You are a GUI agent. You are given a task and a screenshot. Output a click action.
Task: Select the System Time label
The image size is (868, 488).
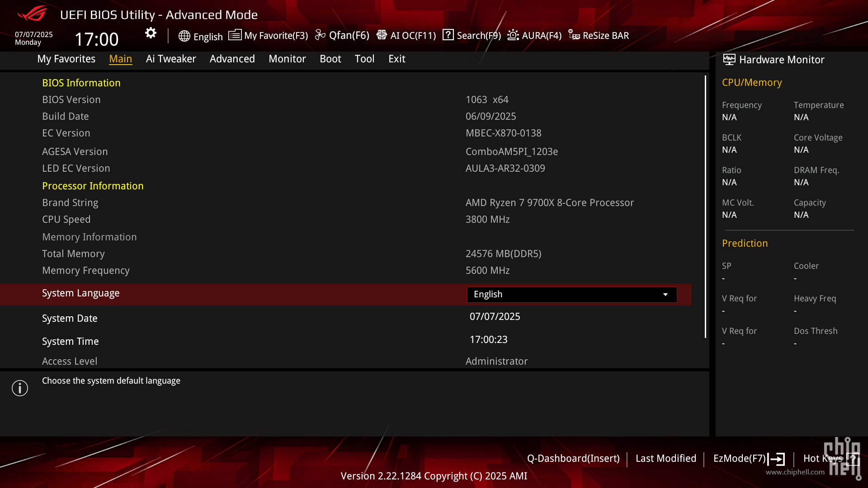70,341
